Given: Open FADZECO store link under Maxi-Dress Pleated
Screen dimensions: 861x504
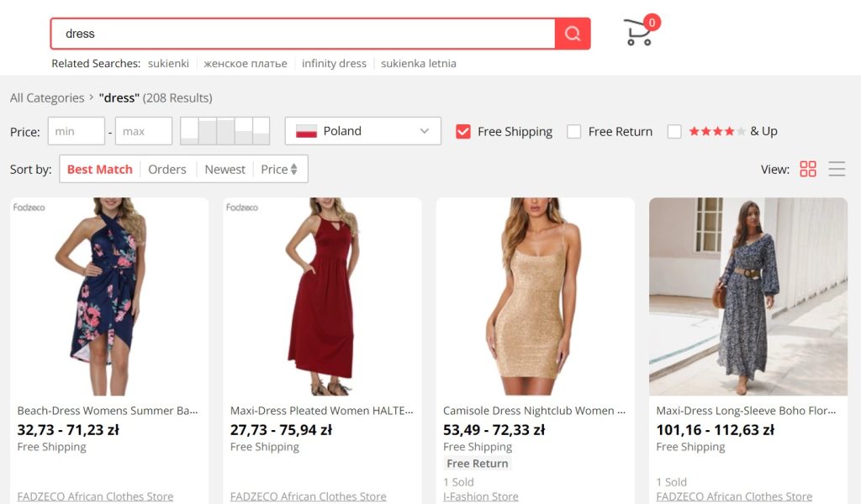Looking at the screenshot, I should [x=308, y=496].
